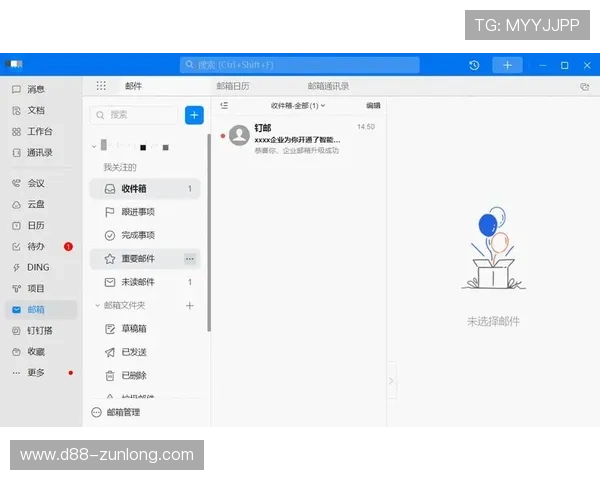
Task: Open 待办 to-do list
Action: [35, 247]
